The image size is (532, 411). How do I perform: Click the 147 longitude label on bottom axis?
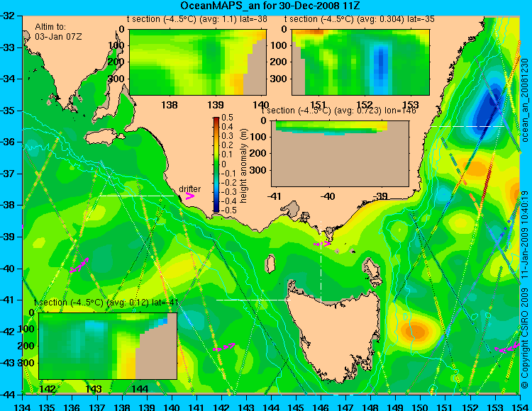345,407
